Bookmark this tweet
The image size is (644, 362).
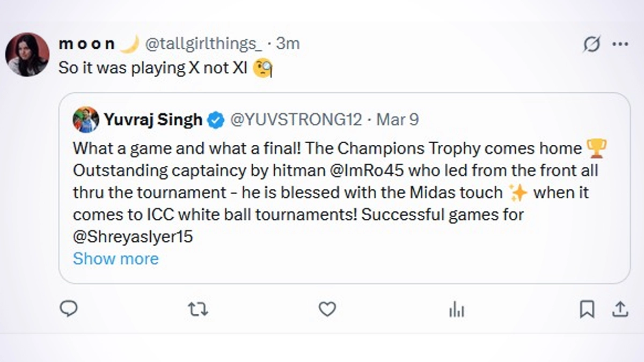pos(587,309)
